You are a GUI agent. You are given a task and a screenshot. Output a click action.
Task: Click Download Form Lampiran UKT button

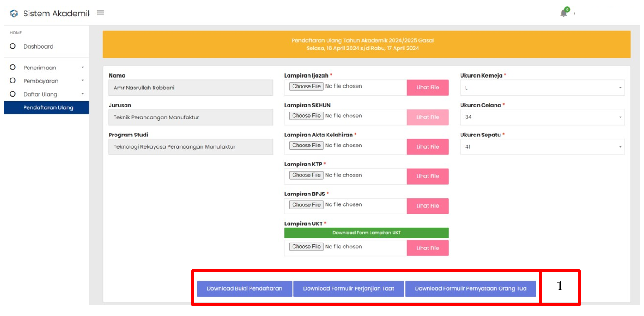366,233
